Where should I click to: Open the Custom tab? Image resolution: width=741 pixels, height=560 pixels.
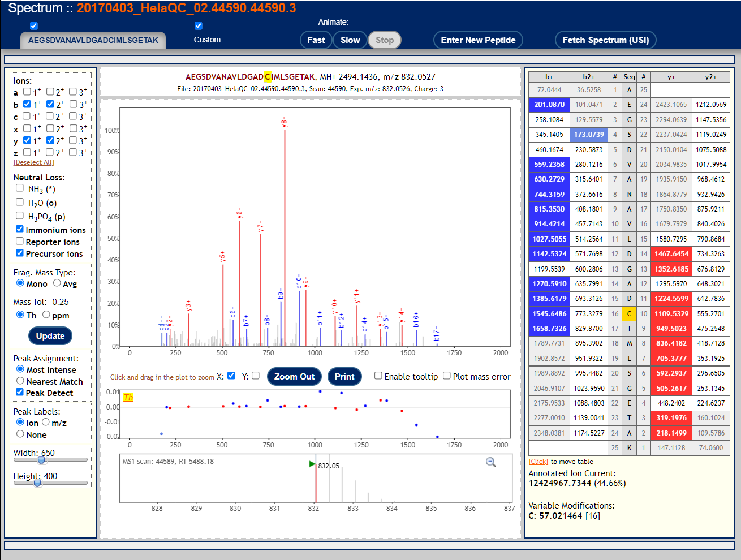point(207,40)
